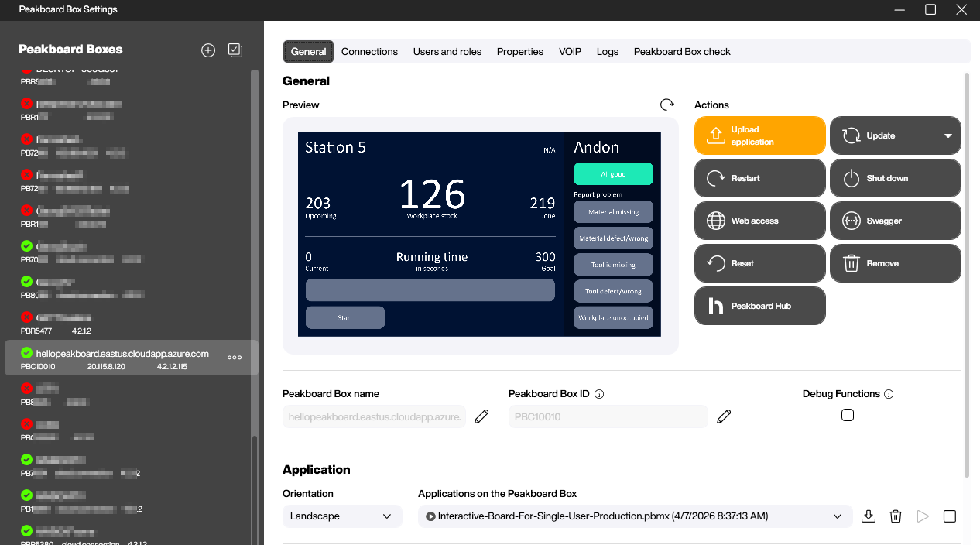Click the info icon next to Debug Functions
The image size is (980, 545).
(x=888, y=394)
